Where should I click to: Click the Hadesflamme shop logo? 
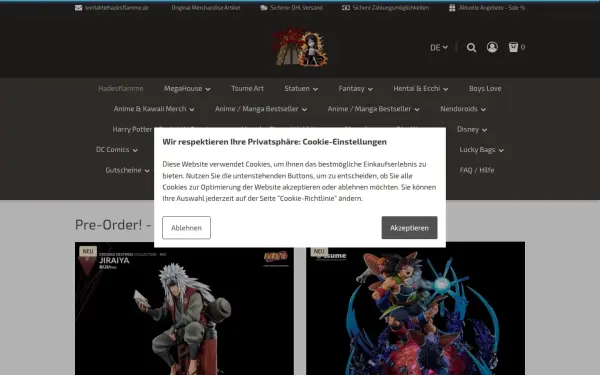(300, 47)
